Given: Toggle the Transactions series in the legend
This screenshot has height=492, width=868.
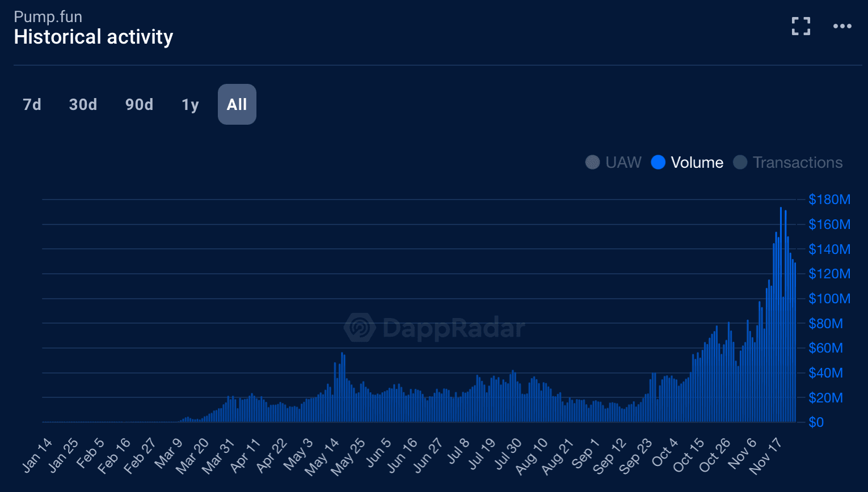Looking at the screenshot, I should [787, 163].
